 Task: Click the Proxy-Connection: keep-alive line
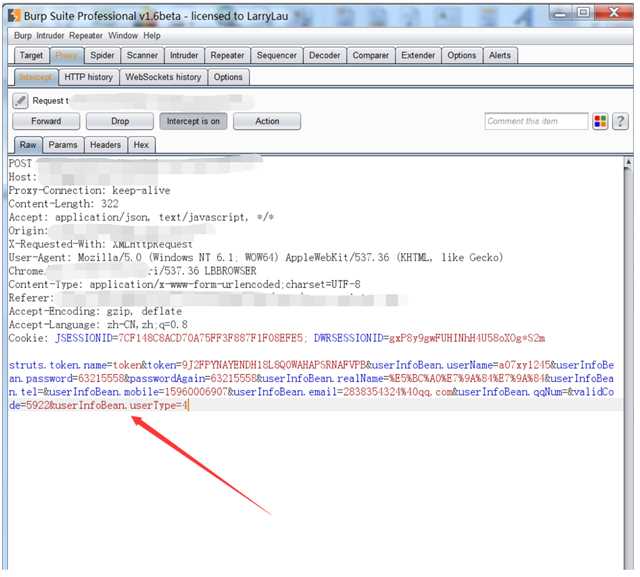click(89, 190)
